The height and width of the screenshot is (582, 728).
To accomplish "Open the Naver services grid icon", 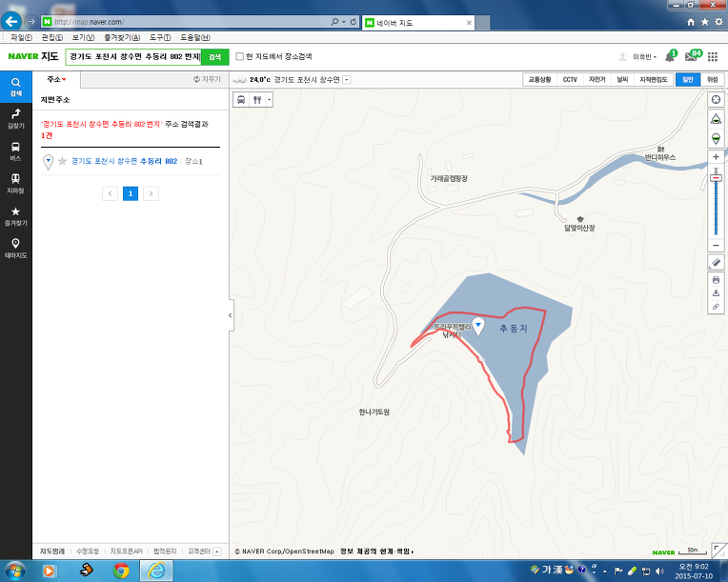I will coord(713,56).
